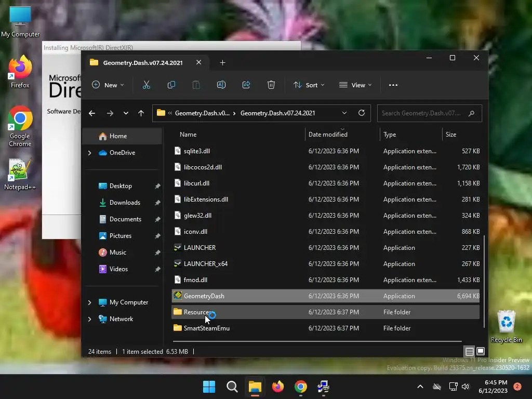The height and width of the screenshot is (399, 532).
Task: Click Firefox in the taskbar
Action: tap(278, 387)
